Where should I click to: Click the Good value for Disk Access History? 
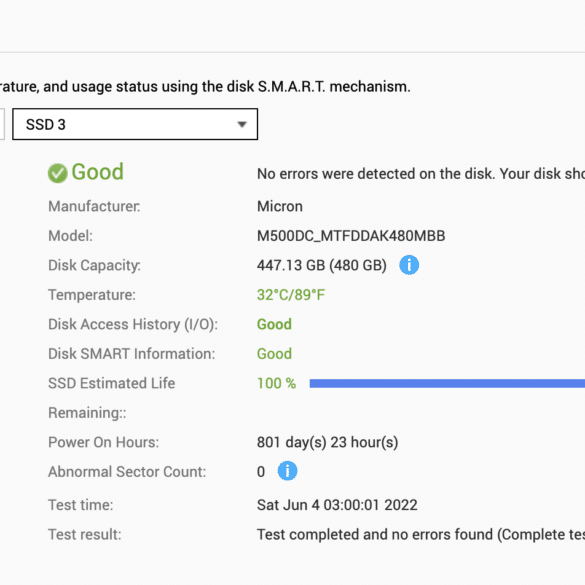click(274, 324)
